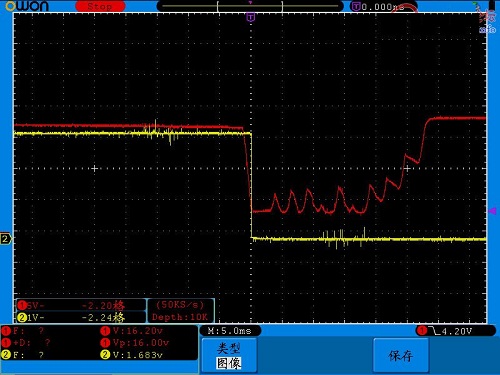Click the 保存 save button
Image resolution: width=500 pixels, height=375 pixels.
pyautogui.click(x=401, y=355)
